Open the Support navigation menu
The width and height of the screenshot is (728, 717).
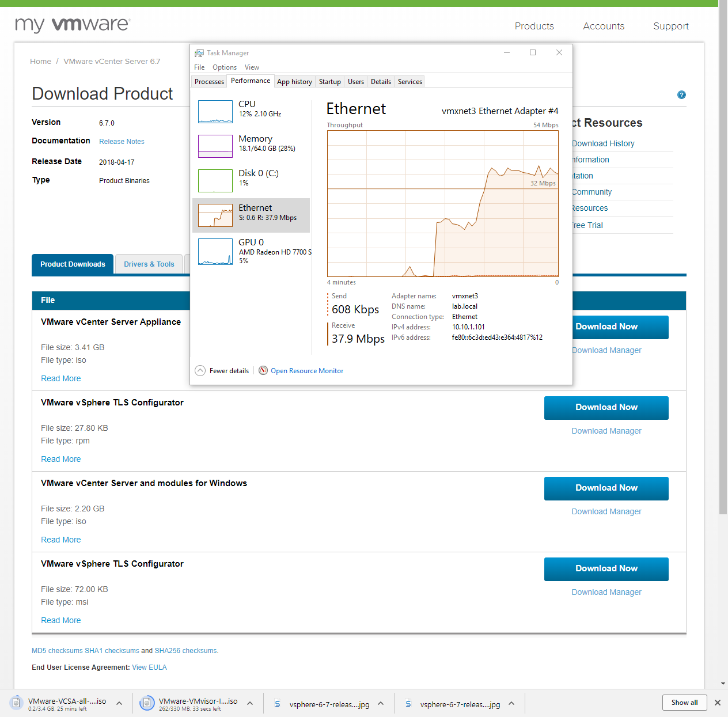(671, 26)
